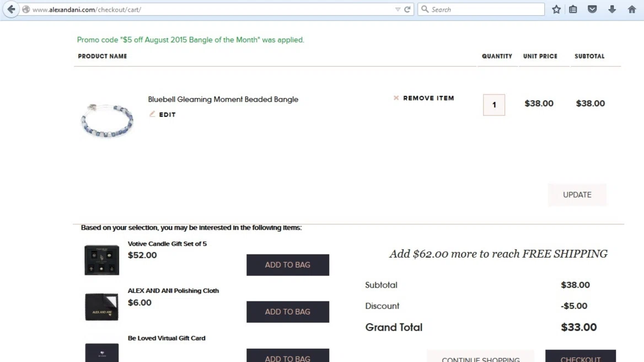Remove the Bluebell bangle via Remove Item
This screenshot has height=362, width=644.
[x=428, y=98]
